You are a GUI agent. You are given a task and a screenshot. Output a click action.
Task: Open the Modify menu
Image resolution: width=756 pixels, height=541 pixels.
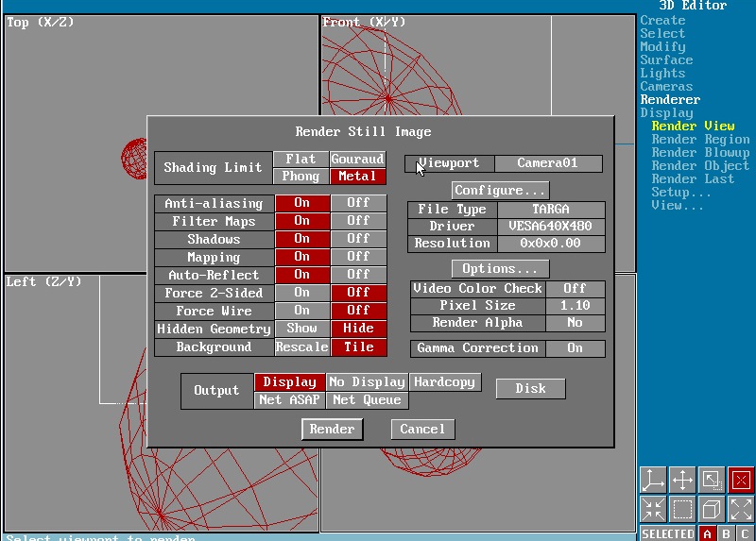663,46
